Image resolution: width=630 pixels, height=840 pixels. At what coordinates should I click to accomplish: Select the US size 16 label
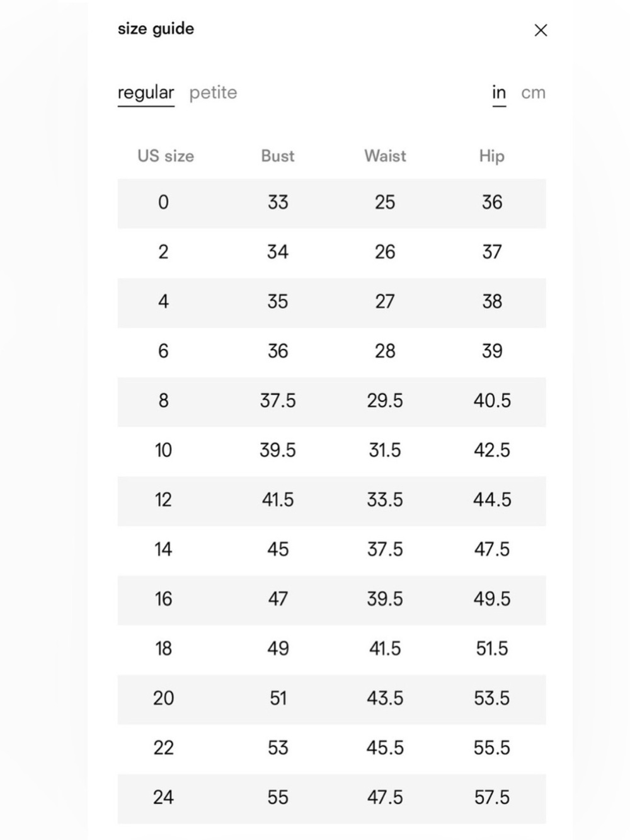tap(163, 599)
